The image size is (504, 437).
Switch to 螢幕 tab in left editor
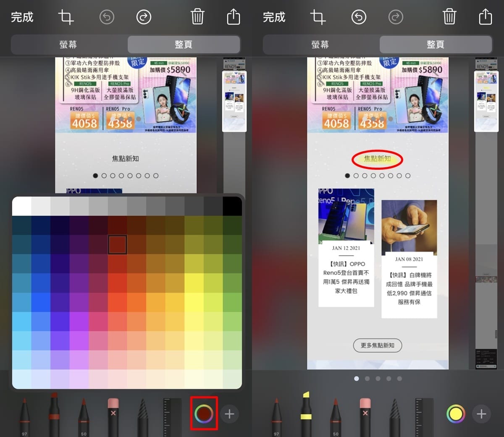pos(68,45)
